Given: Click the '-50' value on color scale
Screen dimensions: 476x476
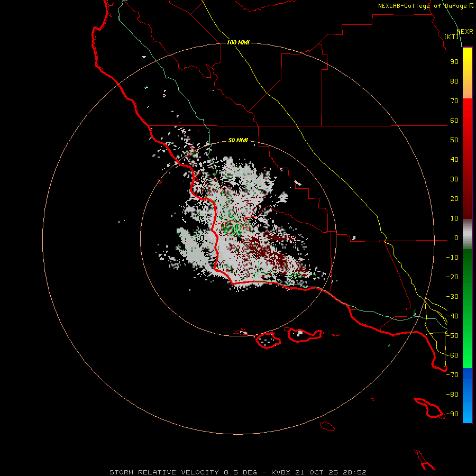Looking at the screenshot, I should tap(452, 336).
